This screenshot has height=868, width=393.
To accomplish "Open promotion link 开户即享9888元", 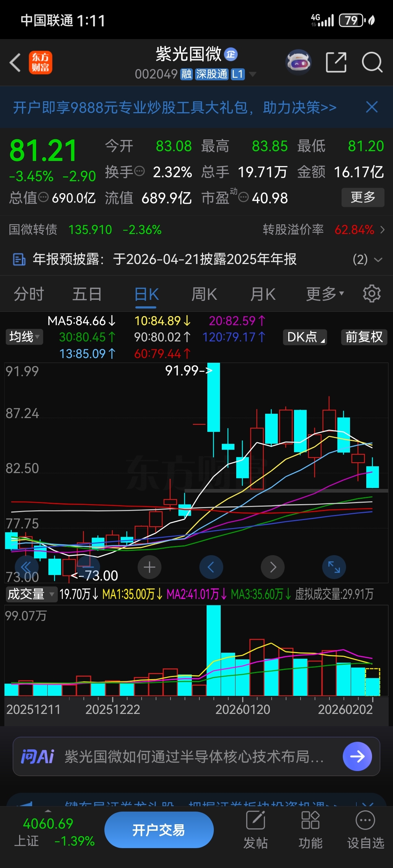I will pos(175,107).
